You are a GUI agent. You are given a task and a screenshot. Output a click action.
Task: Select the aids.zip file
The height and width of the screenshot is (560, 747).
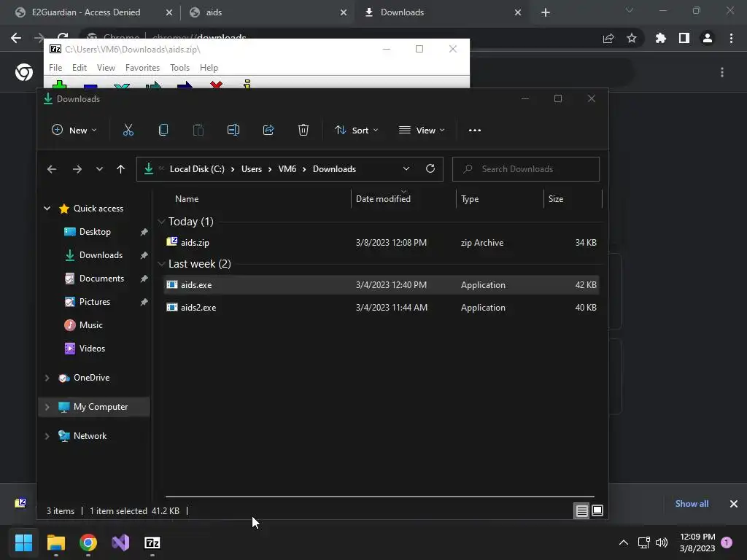[381, 242]
